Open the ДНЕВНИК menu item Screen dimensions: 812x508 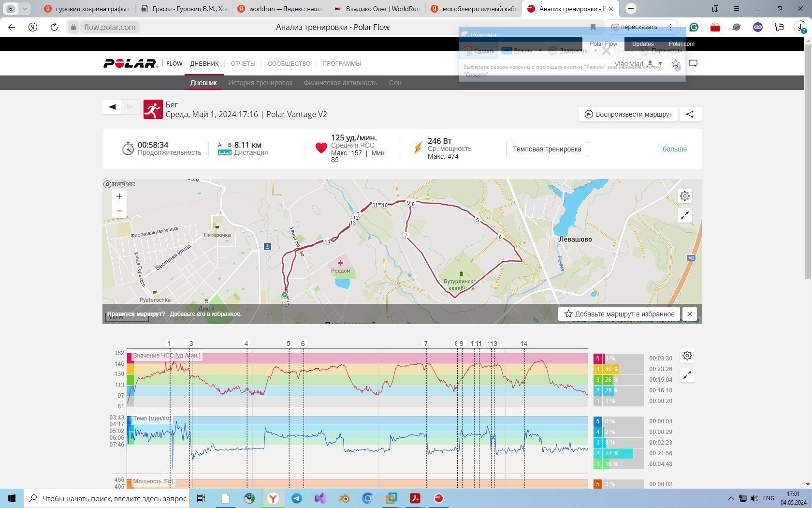[204, 63]
